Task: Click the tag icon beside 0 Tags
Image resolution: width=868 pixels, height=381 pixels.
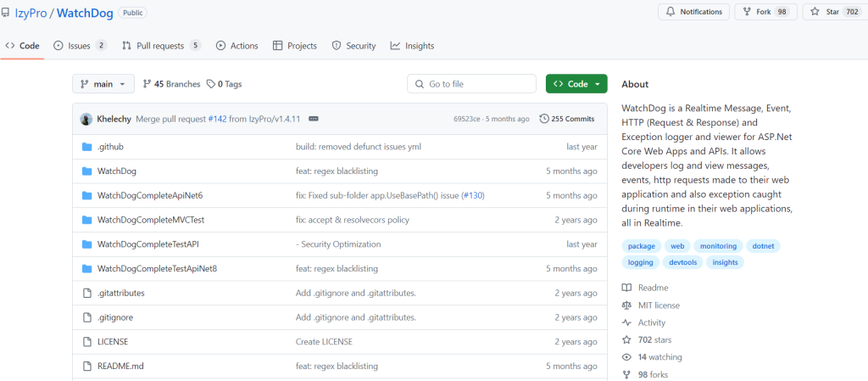Action: (x=211, y=84)
